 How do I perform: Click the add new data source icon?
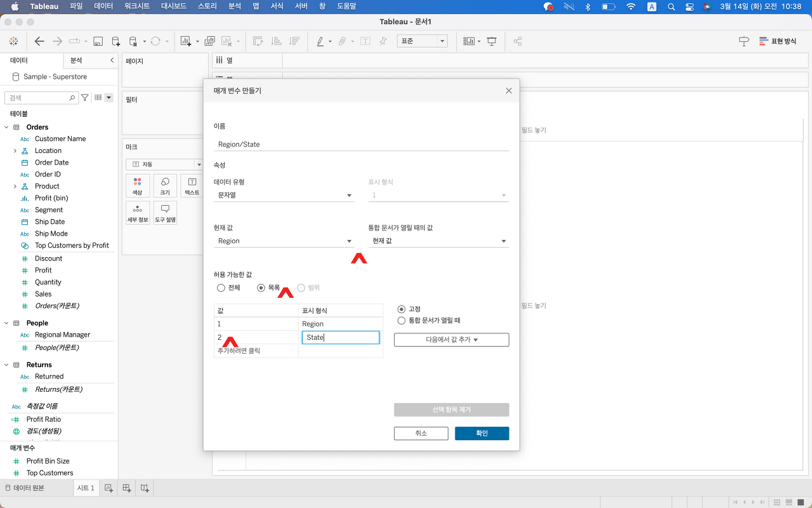point(115,41)
